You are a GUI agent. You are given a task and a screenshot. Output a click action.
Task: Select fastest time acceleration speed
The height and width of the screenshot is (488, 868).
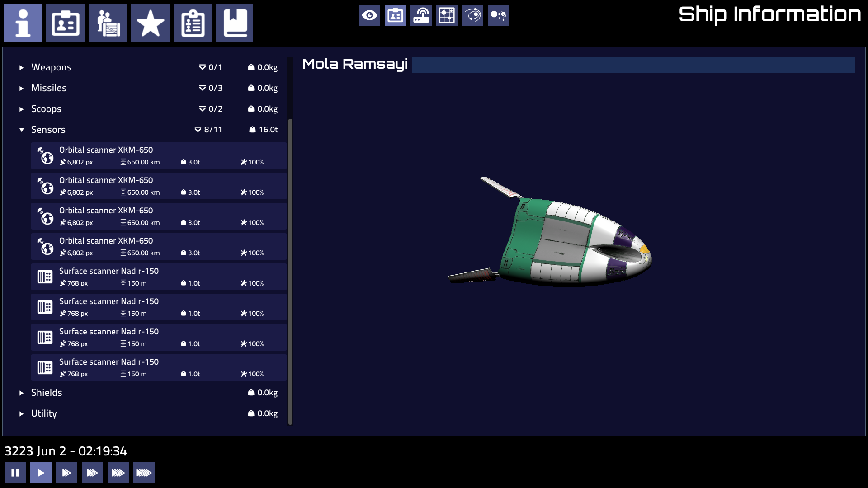[x=144, y=473]
